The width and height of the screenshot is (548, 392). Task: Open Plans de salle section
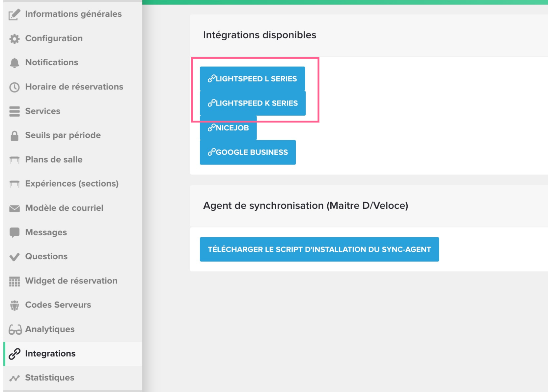(x=54, y=159)
